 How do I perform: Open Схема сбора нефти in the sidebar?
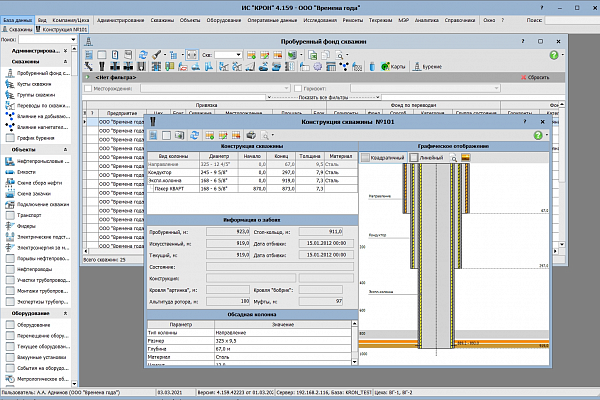click(x=32, y=183)
